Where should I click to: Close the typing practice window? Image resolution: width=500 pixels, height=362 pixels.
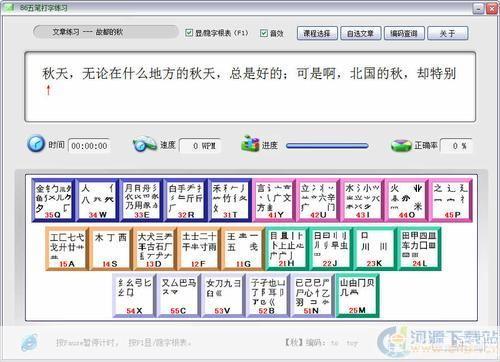tap(492, 8)
